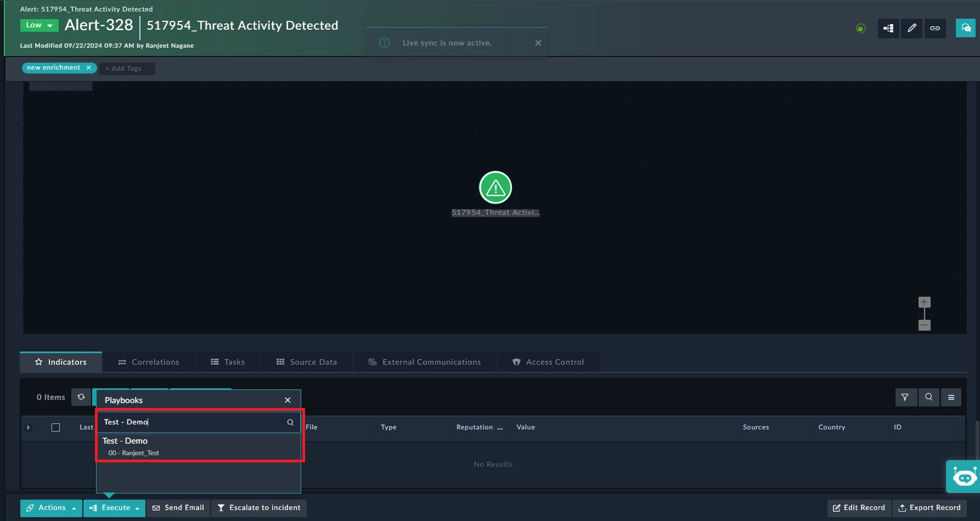Screen dimensions: 980x521
Task: Expand the grid row chevron
Action: 28,427
